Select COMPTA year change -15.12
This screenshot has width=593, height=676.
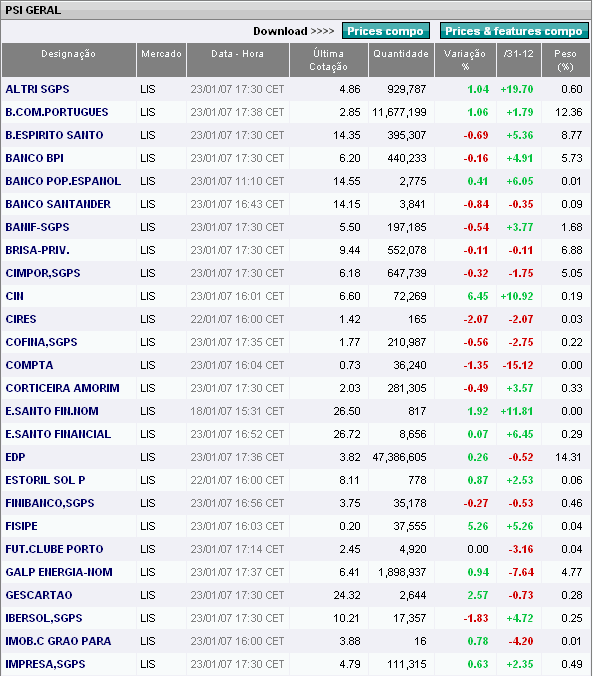pos(518,365)
